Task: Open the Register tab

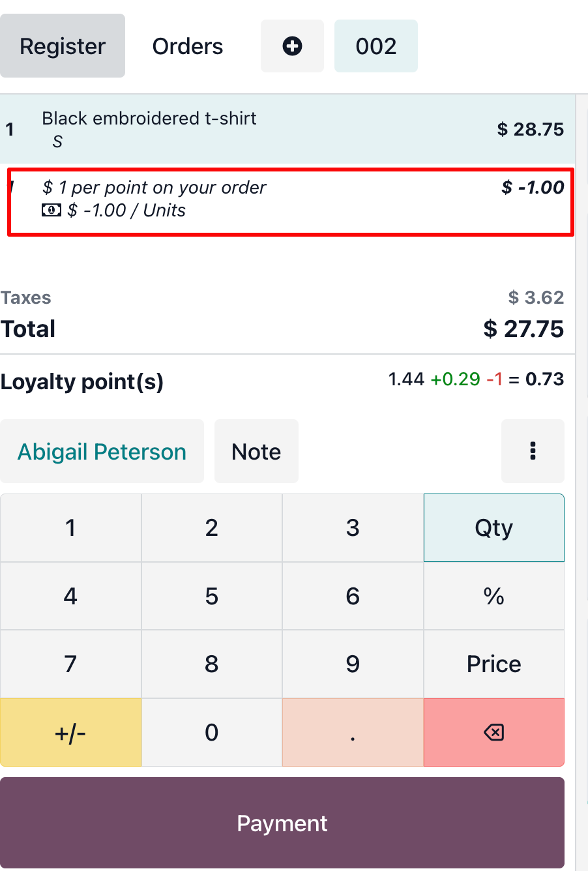Action: 63,46
